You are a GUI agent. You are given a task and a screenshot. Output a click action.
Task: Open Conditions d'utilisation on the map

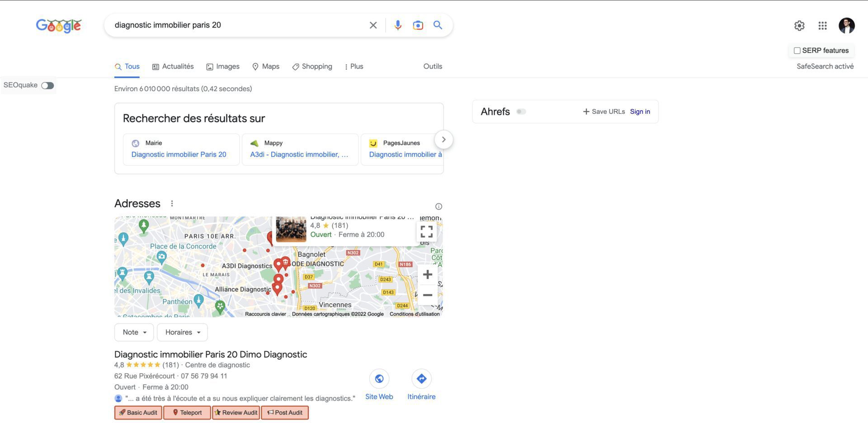tap(415, 314)
